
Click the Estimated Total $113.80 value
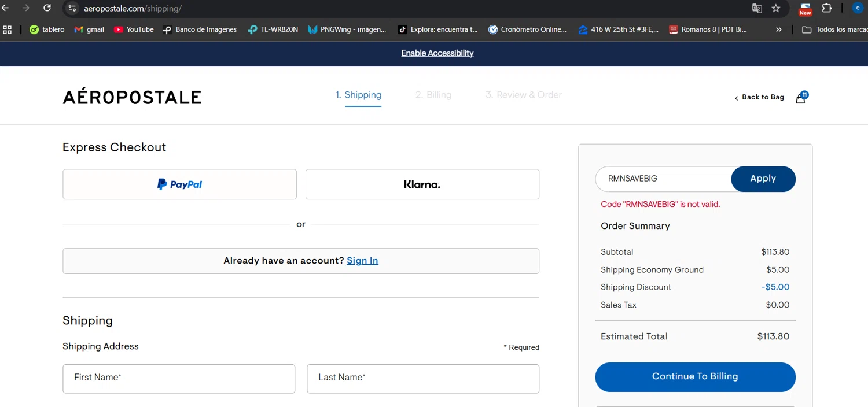(x=773, y=336)
